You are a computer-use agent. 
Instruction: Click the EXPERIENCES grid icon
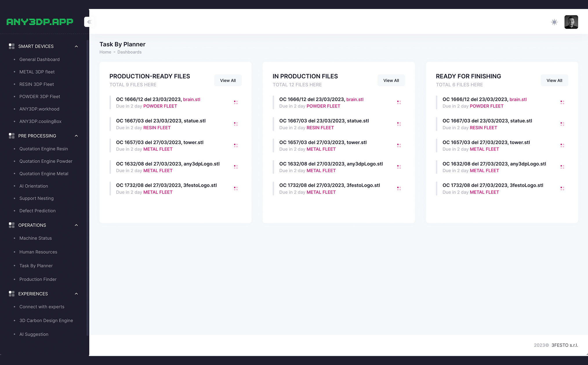[x=12, y=294]
